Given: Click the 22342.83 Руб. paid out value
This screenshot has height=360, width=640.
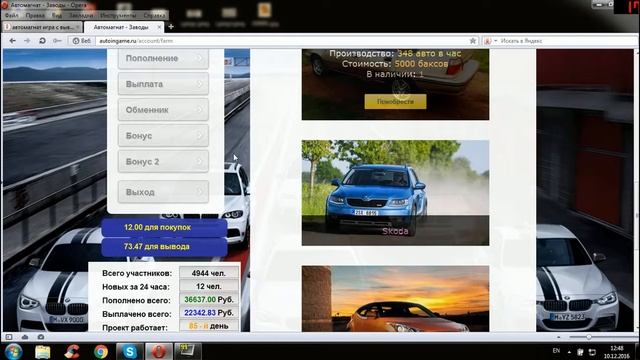Looking at the screenshot, I should pos(209,313).
